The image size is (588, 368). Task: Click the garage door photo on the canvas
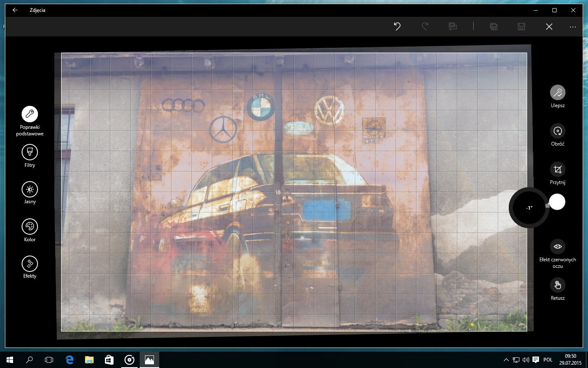294,192
